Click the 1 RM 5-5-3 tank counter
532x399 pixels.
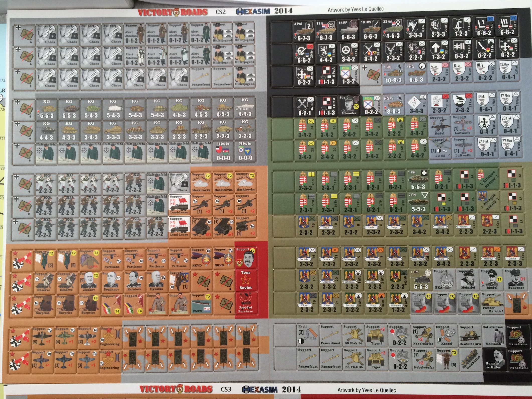420,280
